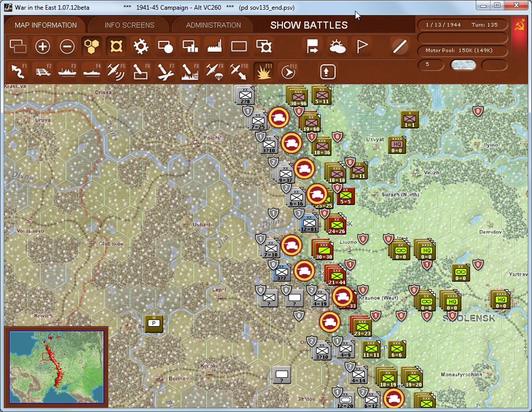Image resolution: width=532 pixels, height=412 pixels.
Task: Open battle marker beside the 9=37 stack
Action: [304, 169]
